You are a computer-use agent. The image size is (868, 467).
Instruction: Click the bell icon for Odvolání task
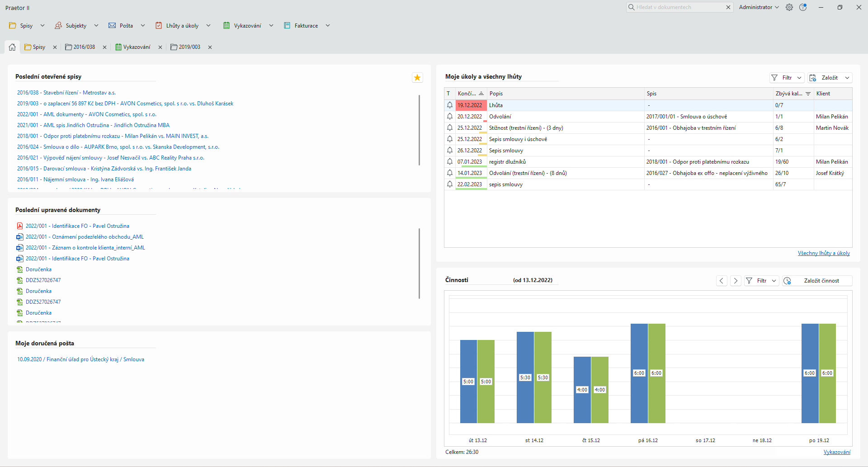click(x=450, y=116)
